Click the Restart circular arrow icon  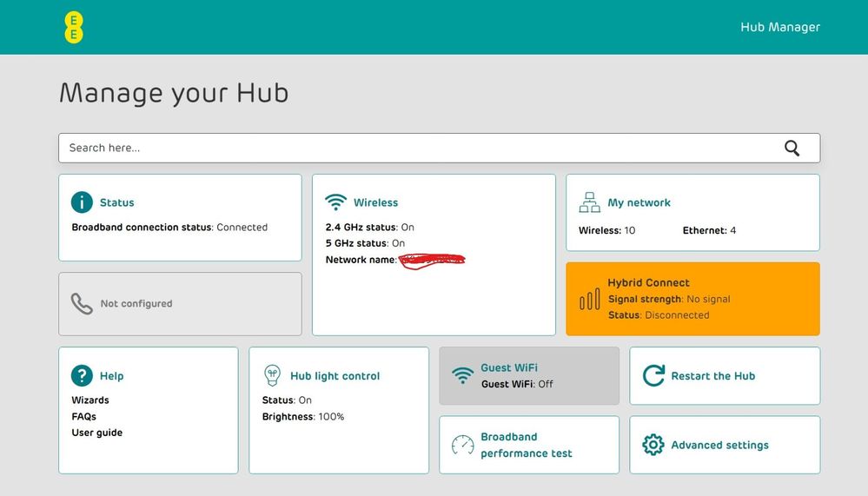[x=653, y=375]
